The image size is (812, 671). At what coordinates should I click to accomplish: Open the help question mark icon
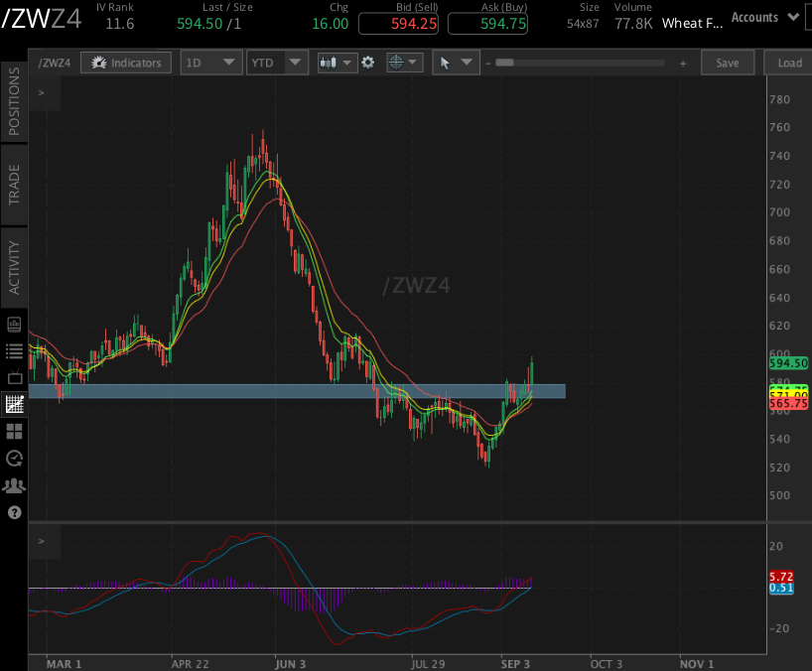click(x=14, y=512)
